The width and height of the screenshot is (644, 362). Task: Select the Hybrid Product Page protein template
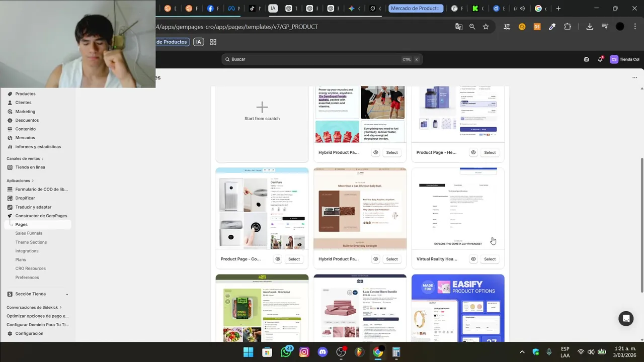(x=392, y=152)
